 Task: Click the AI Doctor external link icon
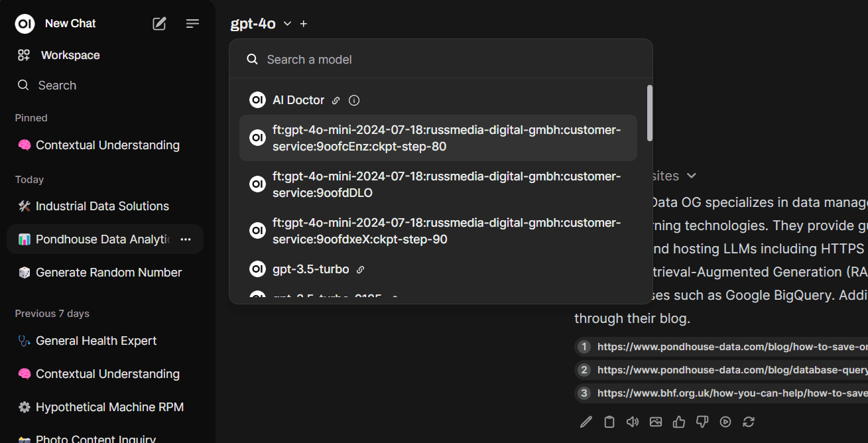click(336, 99)
